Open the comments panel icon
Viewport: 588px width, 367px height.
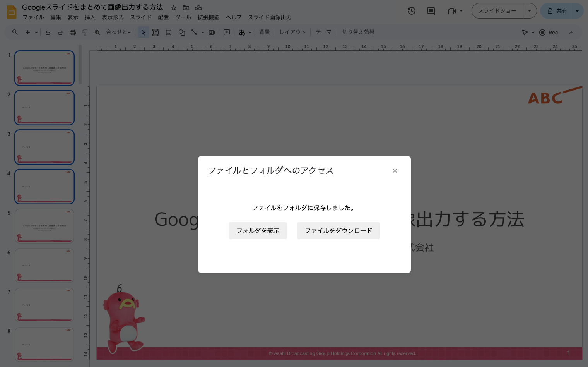click(431, 11)
